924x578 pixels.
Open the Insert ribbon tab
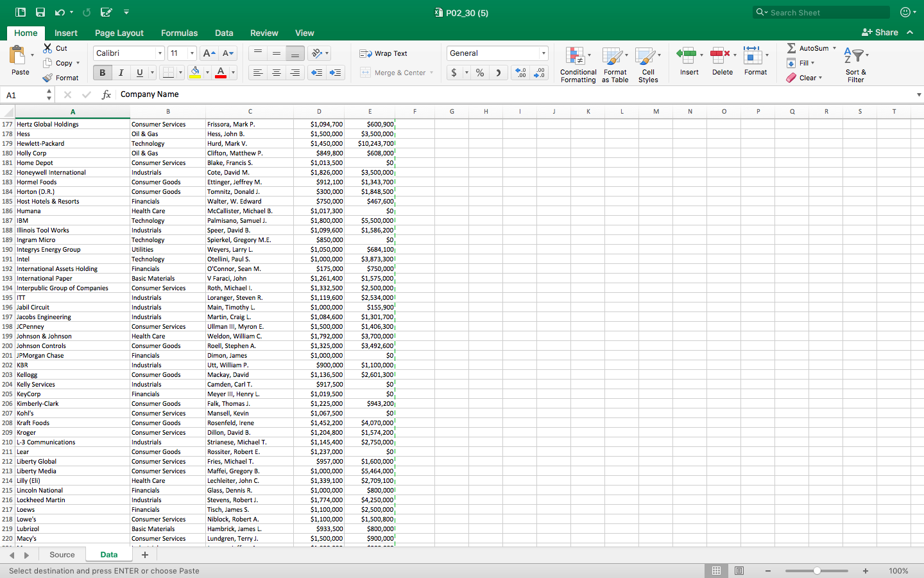(66, 33)
